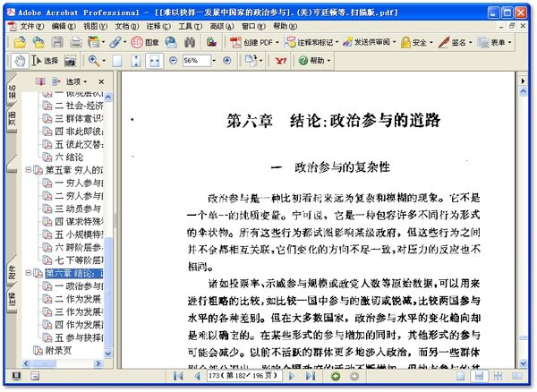The height and width of the screenshot is (392, 537).
Task: Toggle the Fit Width view button
Action: click(154, 61)
